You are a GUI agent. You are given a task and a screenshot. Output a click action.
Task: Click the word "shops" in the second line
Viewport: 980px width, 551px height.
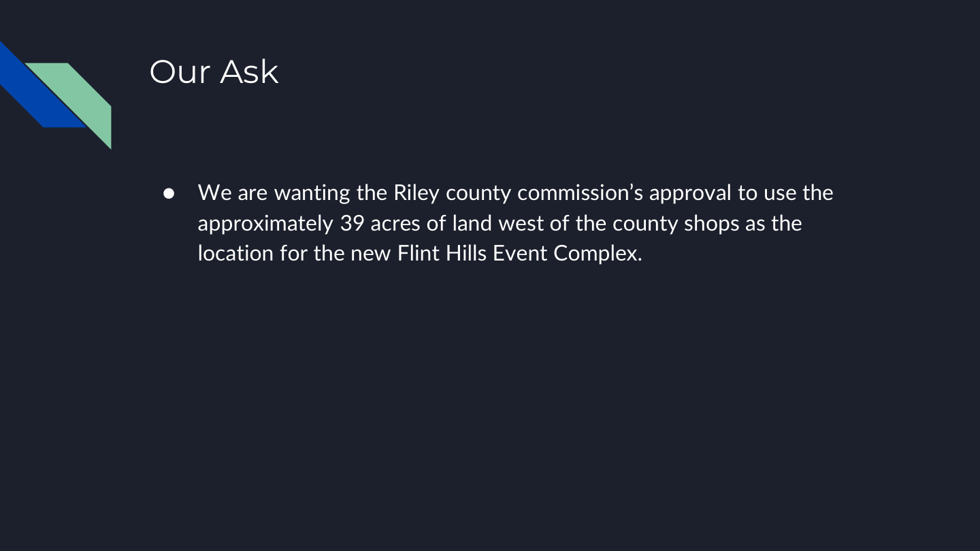pyautogui.click(x=711, y=223)
